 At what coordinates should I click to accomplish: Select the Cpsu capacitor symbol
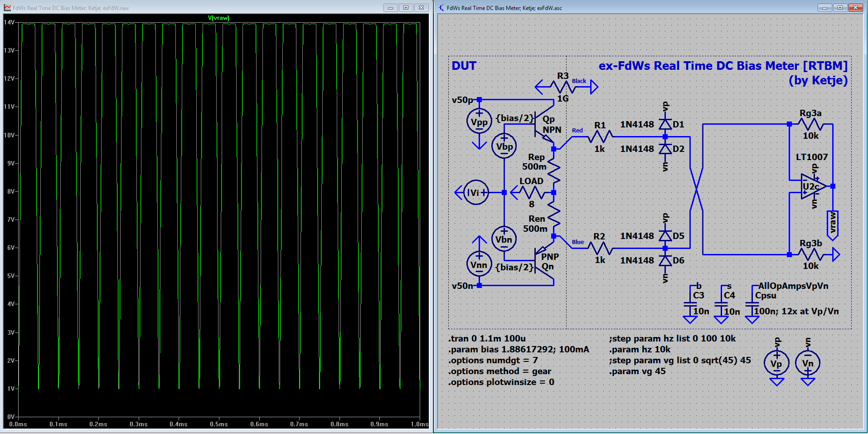(752, 305)
